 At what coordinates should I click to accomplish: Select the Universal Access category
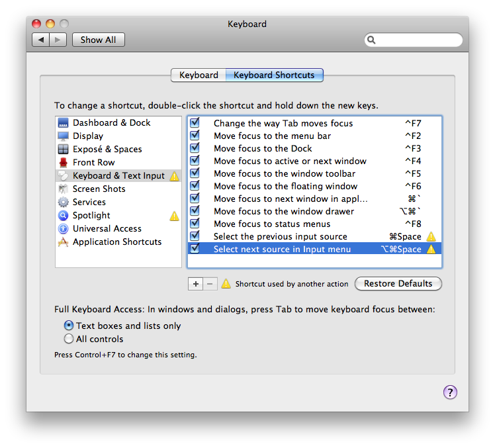(x=118, y=228)
